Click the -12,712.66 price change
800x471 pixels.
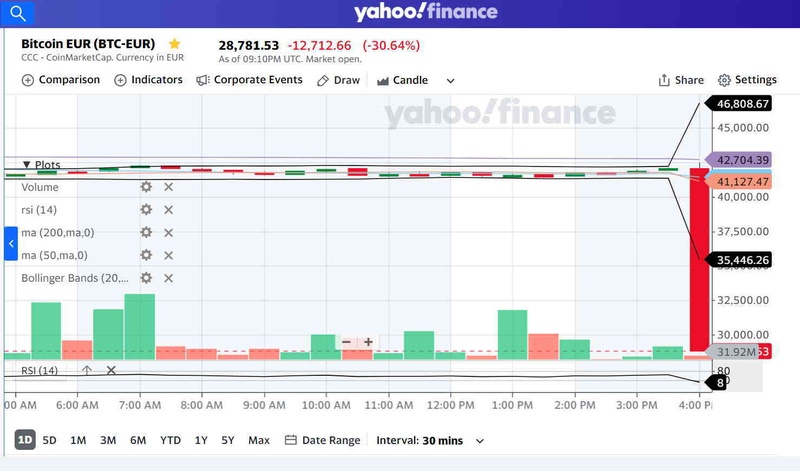tap(320, 45)
